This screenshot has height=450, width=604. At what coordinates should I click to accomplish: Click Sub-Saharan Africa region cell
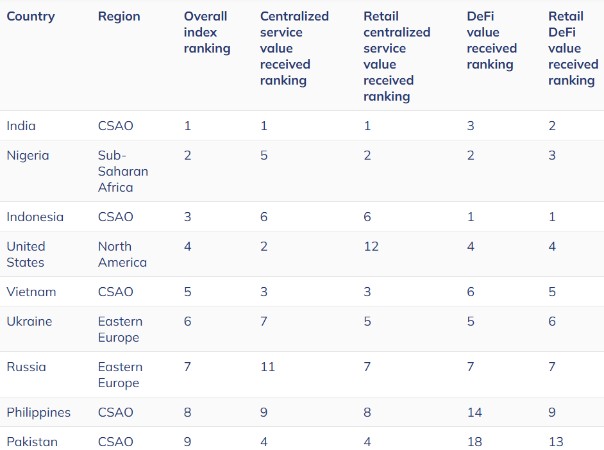(x=123, y=171)
